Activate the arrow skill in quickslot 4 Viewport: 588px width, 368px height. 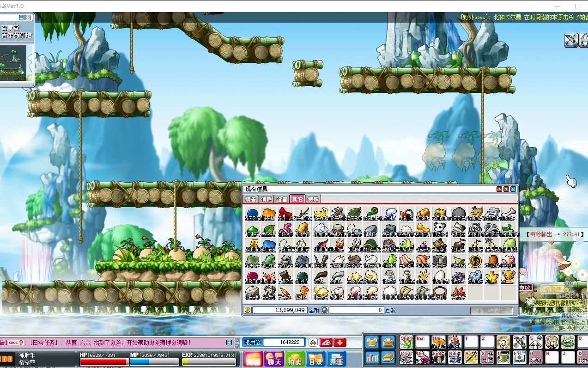point(520,342)
